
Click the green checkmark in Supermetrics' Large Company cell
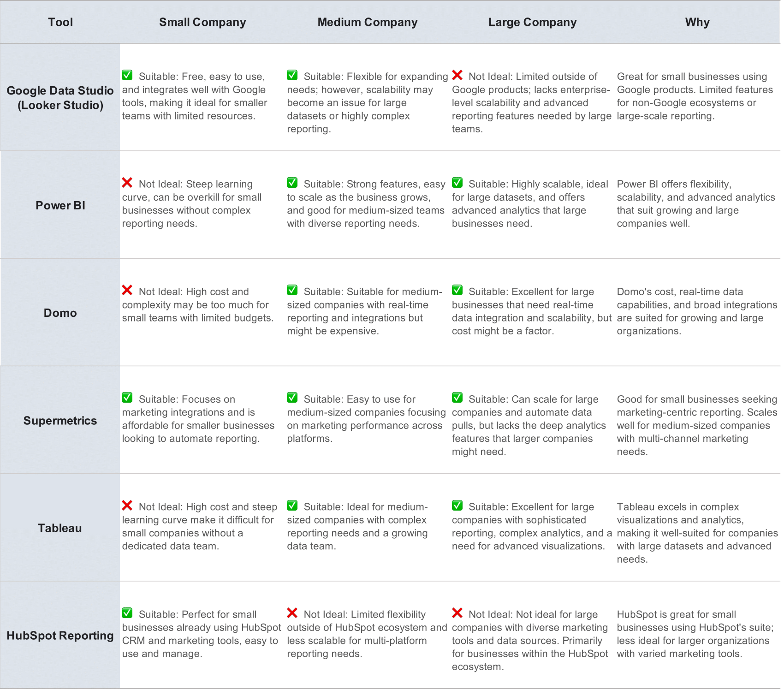click(457, 398)
